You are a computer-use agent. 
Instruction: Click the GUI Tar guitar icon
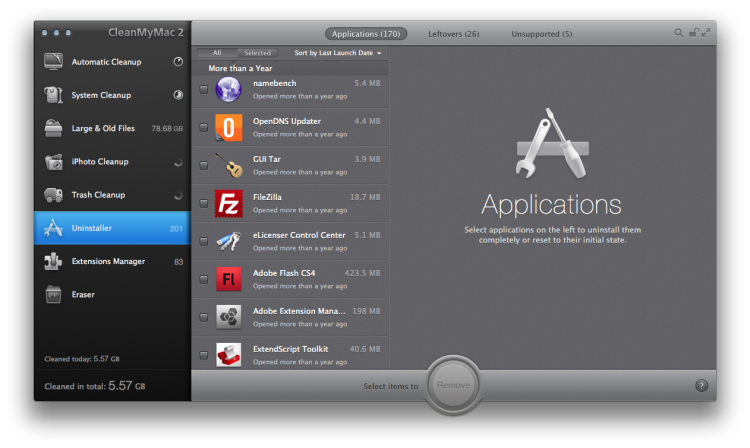(228, 165)
